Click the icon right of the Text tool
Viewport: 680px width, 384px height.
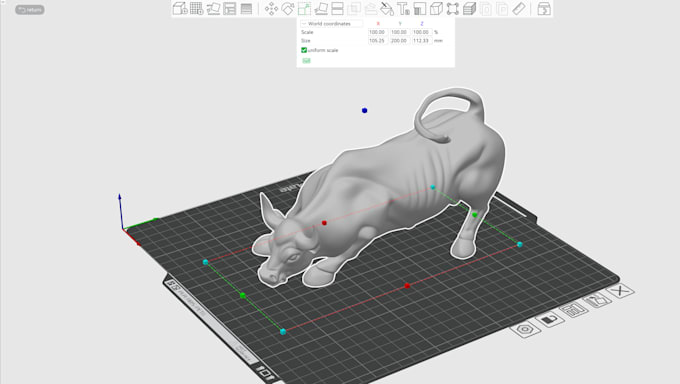420,8
